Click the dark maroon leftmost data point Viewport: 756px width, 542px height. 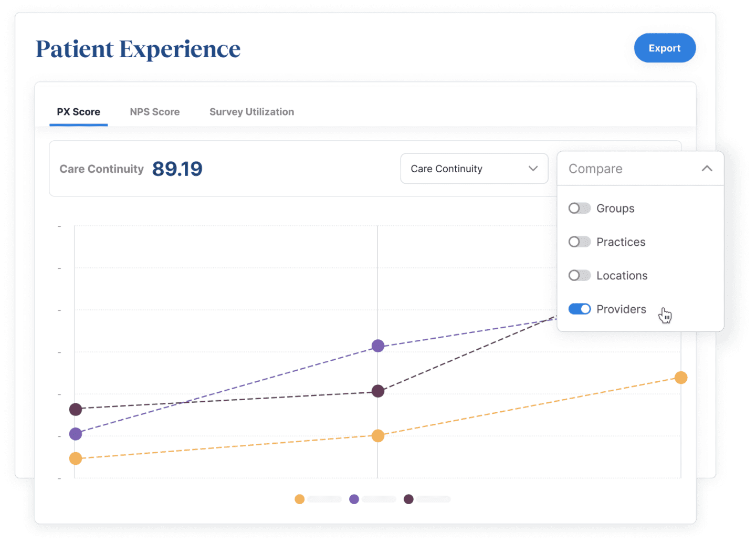click(76, 409)
